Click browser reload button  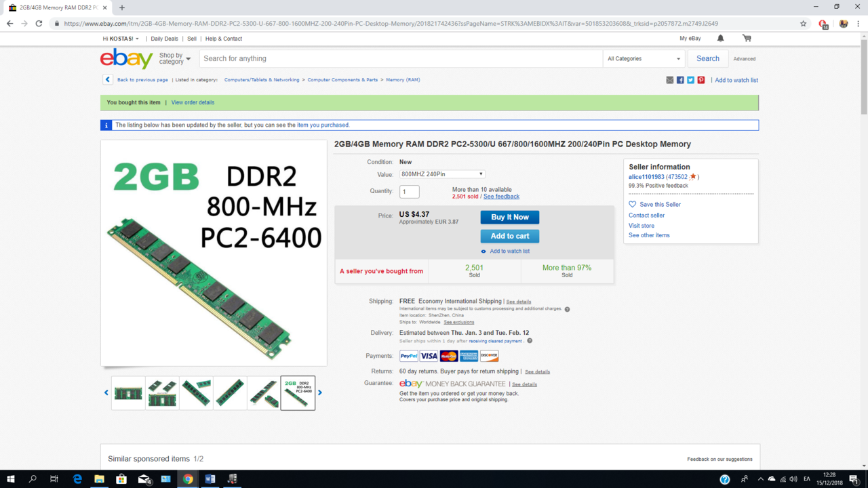click(39, 23)
